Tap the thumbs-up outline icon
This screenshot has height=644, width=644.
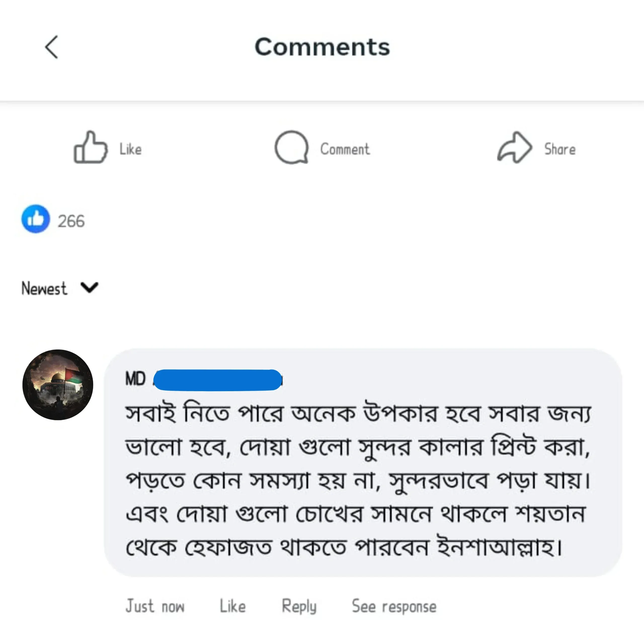point(90,147)
